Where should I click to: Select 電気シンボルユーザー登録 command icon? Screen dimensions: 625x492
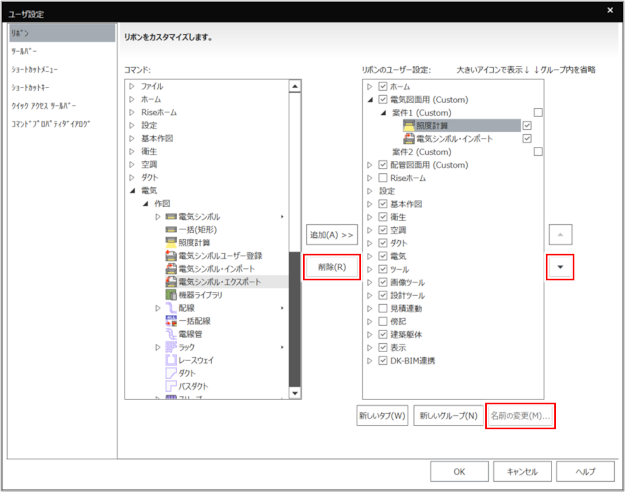(x=171, y=256)
